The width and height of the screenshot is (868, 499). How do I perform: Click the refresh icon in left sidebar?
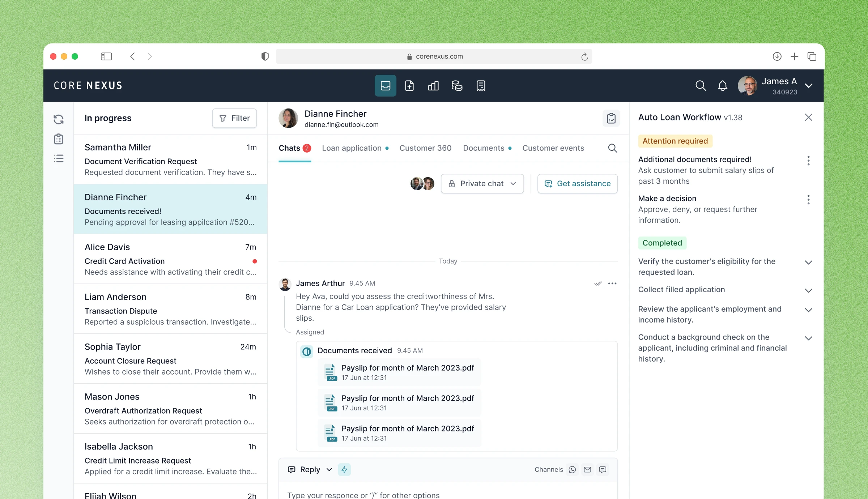click(59, 119)
